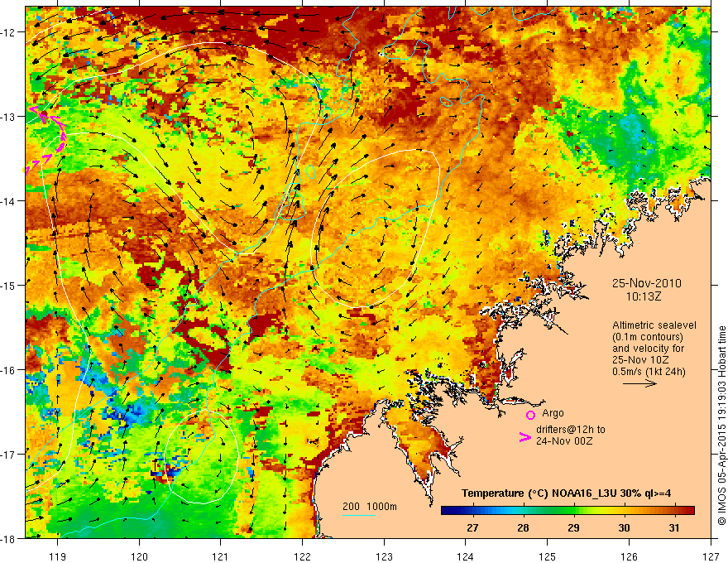Click longitude label 122 on bottom axis

(x=302, y=556)
